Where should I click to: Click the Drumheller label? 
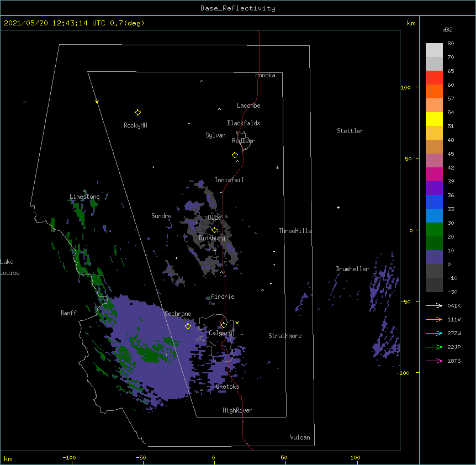(x=352, y=269)
